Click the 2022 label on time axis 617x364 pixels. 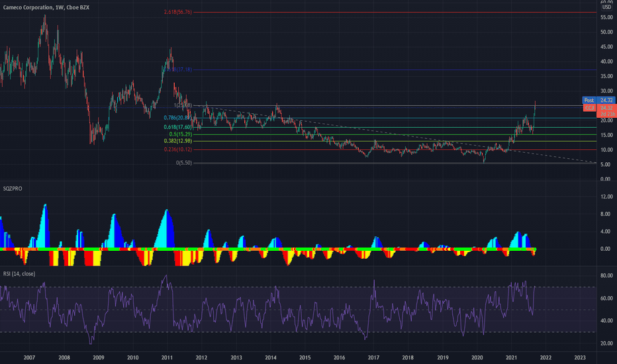click(x=546, y=357)
